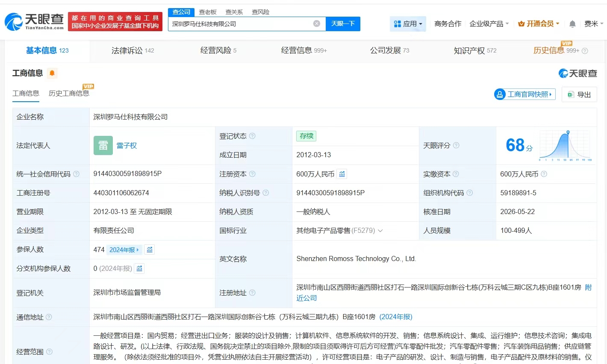
Task: Select the 工商信息 sub-tab
Action: click(x=26, y=93)
